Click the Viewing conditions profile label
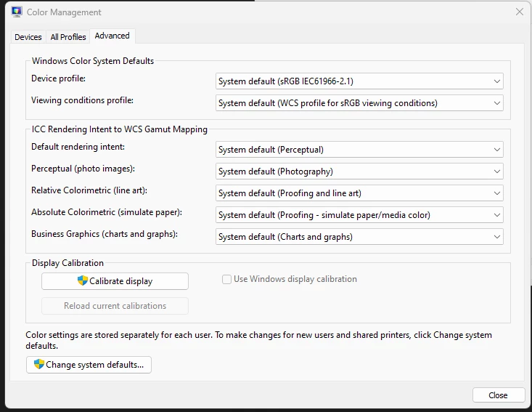Screen dimensions: 532x412 (x=83, y=100)
